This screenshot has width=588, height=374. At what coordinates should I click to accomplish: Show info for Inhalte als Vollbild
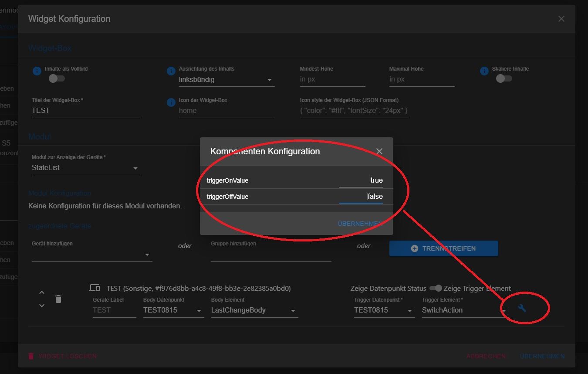coord(37,71)
